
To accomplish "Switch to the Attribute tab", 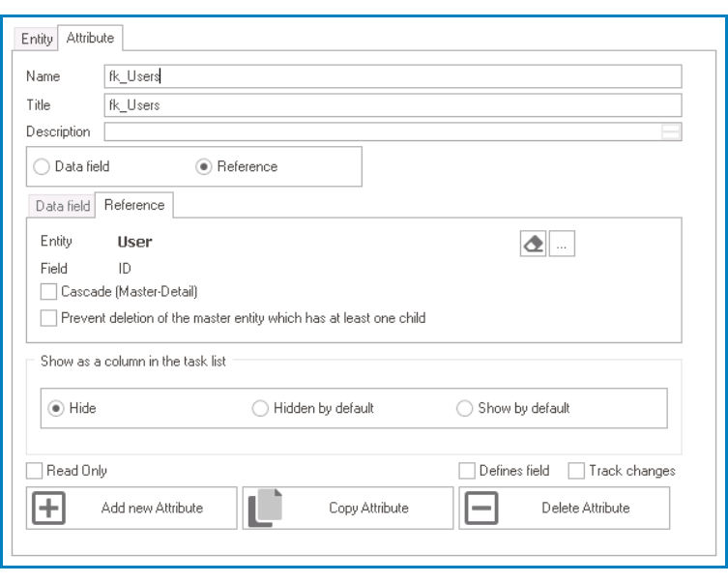I will (90, 38).
